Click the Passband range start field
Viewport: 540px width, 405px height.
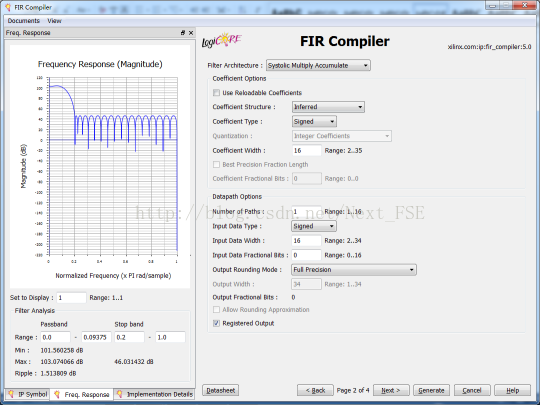(x=55, y=337)
